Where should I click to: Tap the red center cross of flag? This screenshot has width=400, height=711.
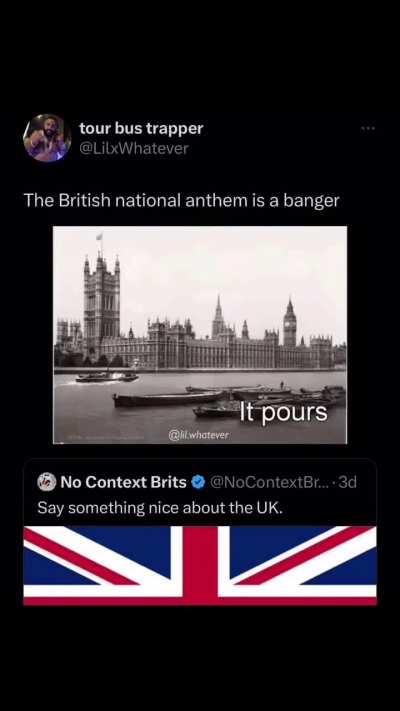[200, 565]
